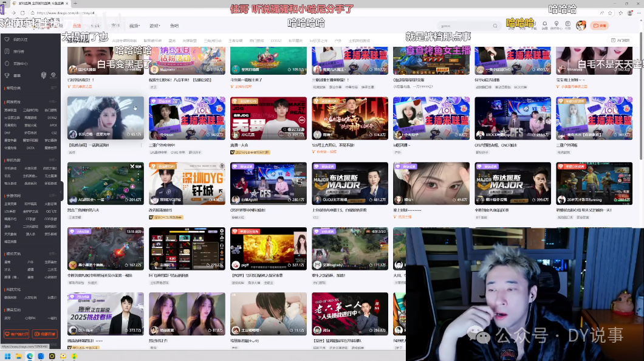Collapse the left sidebar with its edge handle
The width and height of the screenshot is (644, 361).
[x=61, y=192]
